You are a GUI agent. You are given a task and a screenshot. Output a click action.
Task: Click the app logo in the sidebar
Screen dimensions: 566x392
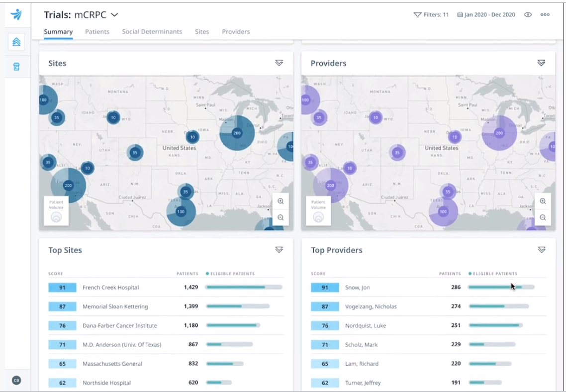(16, 14)
